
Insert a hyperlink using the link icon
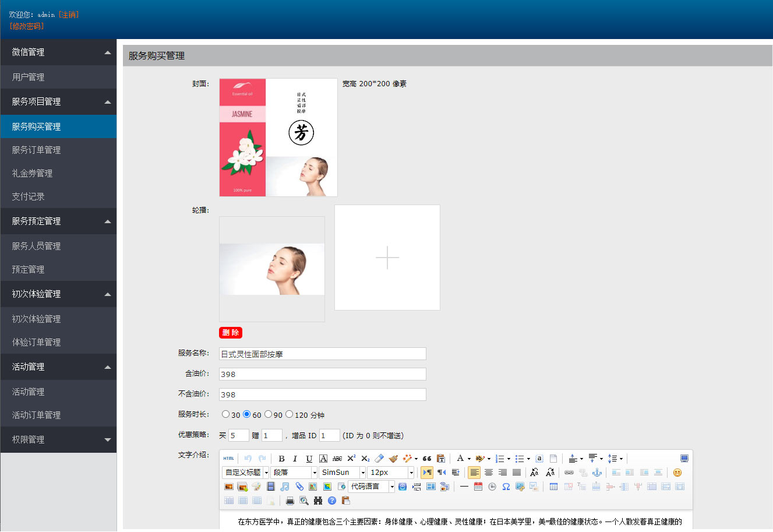[x=569, y=473]
